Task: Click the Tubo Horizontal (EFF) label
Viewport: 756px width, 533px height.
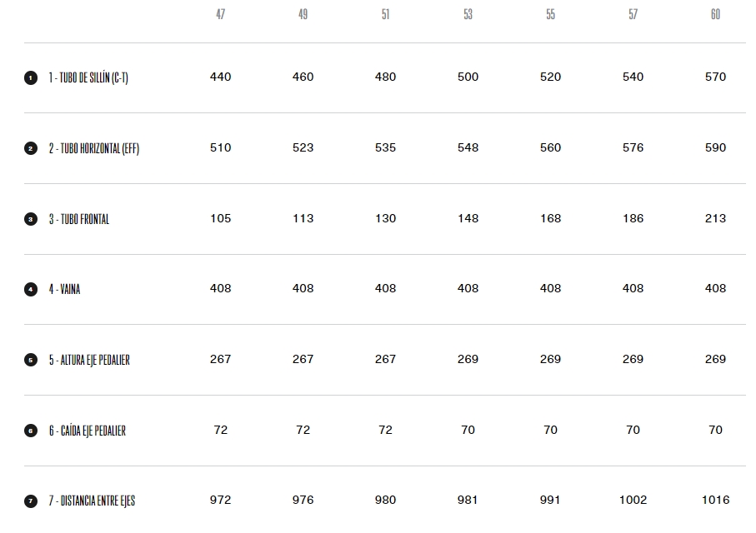Action: pos(94,148)
